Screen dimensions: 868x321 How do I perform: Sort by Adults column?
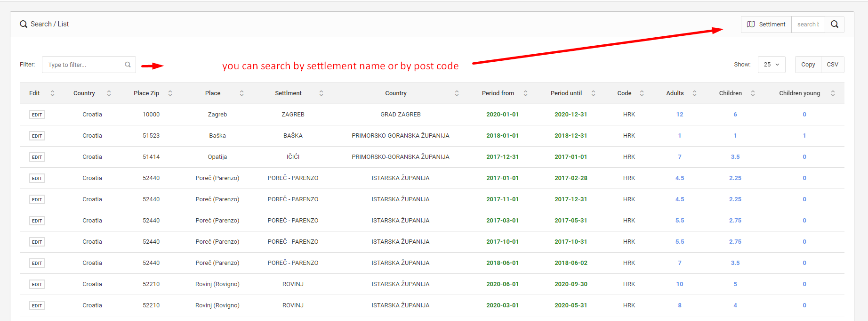point(694,93)
